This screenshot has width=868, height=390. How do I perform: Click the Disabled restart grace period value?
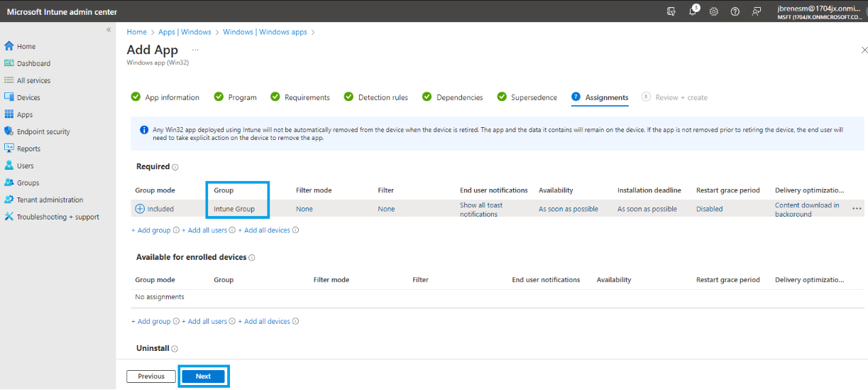tap(710, 209)
